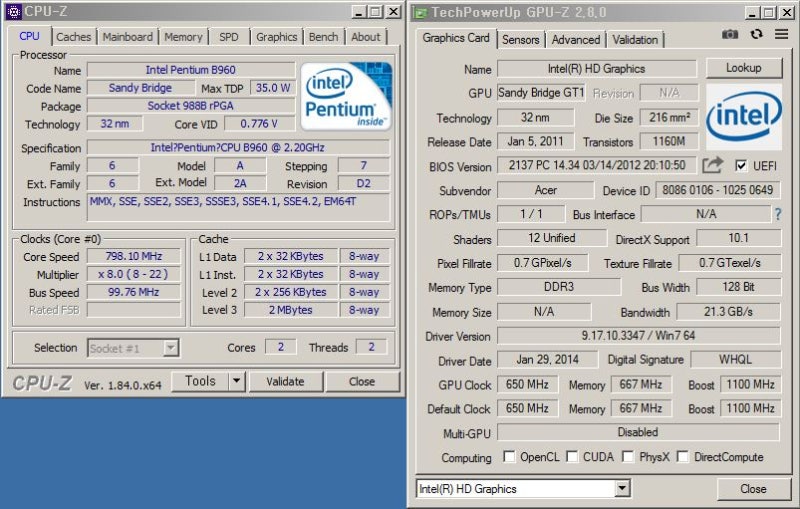Image resolution: width=800 pixels, height=509 pixels.
Task: Click the Threads value in CPU-Z
Action: [371, 347]
